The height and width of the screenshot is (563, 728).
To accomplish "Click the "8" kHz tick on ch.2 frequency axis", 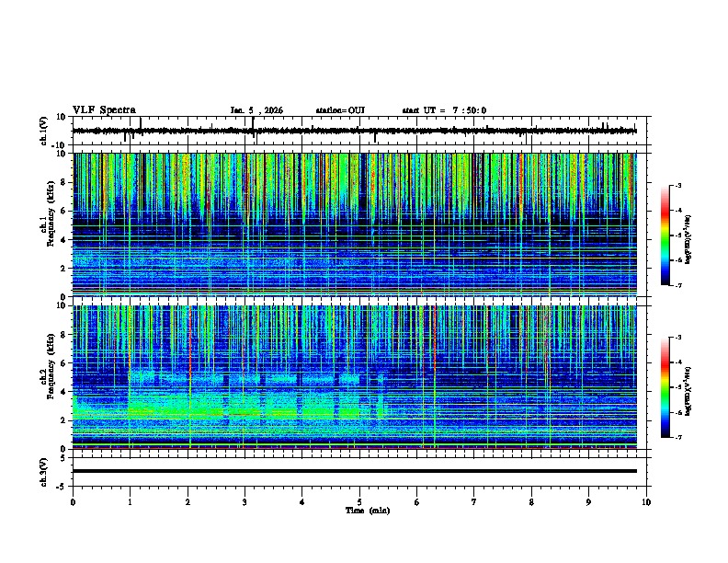I will (x=63, y=335).
